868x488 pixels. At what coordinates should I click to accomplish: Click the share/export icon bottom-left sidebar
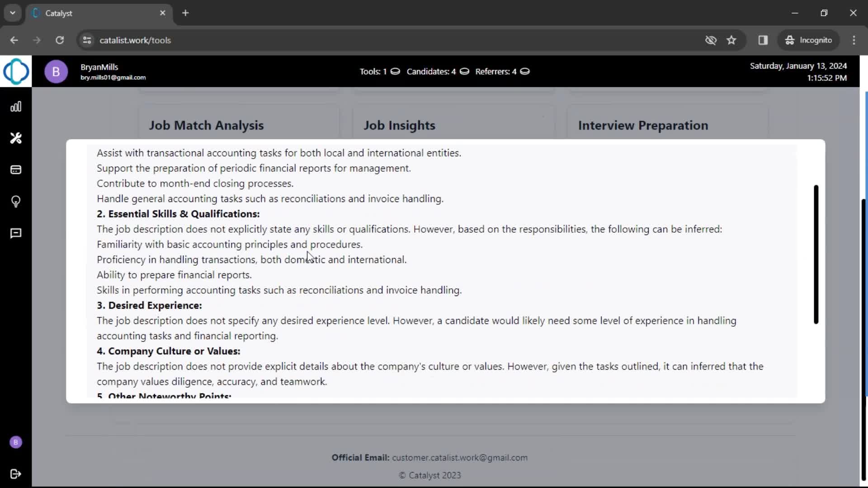15,474
